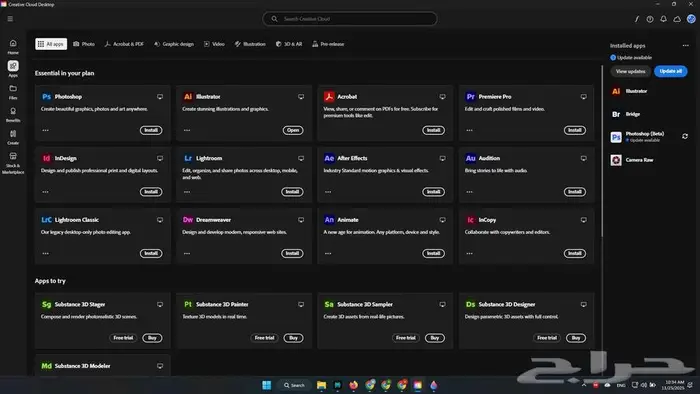Switch to the Photo tab
Viewport: 700px width, 394px height.
(x=84, y=44)
